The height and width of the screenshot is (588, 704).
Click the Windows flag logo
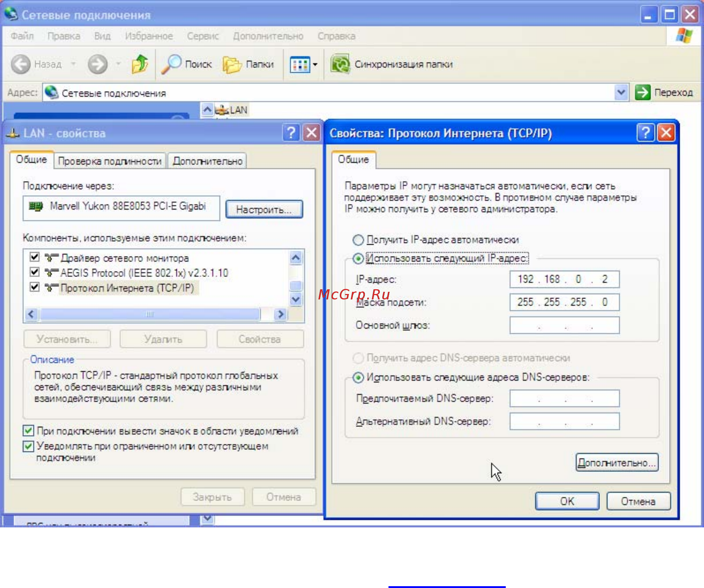click(x=684, y=36)
